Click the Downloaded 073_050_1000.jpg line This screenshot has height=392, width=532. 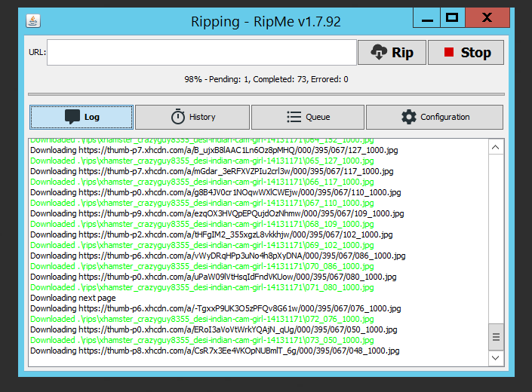(202, 340)
